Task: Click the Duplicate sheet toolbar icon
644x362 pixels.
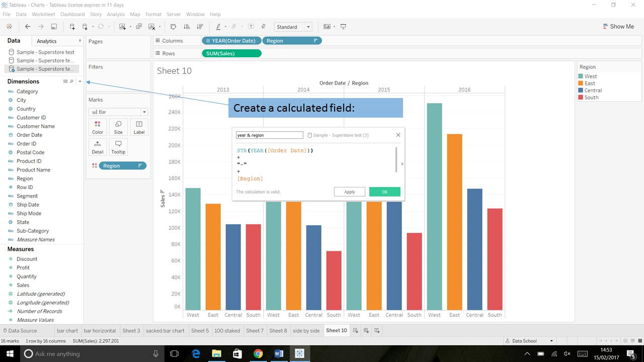Action: click(139, 27)
